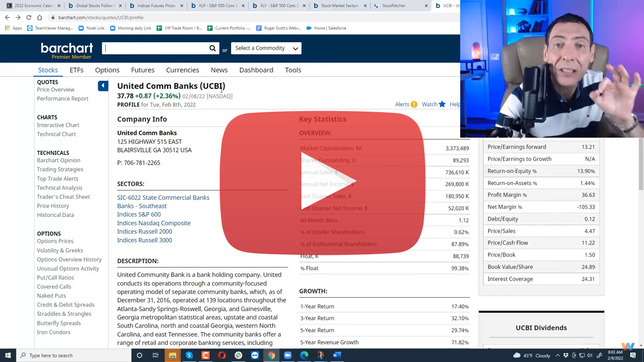644x362 pixels.
Task: Click the Watch star icon
Action: pyautogui.click(x=442, y=105)
